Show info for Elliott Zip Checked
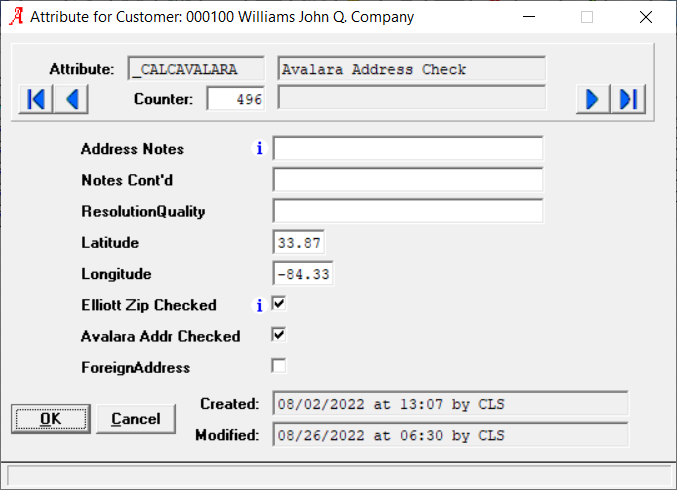The width and height of the screenshot is (677, 490). [259, 306]
